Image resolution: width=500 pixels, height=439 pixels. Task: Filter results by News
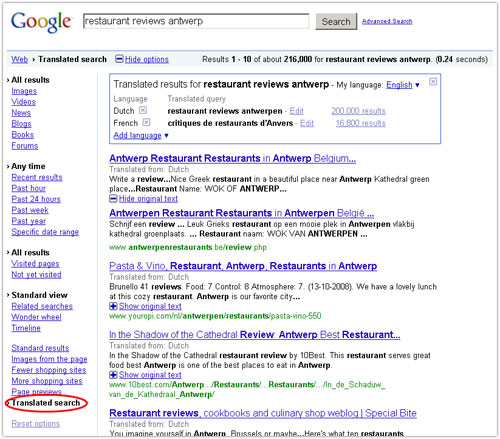pos(21,113)
